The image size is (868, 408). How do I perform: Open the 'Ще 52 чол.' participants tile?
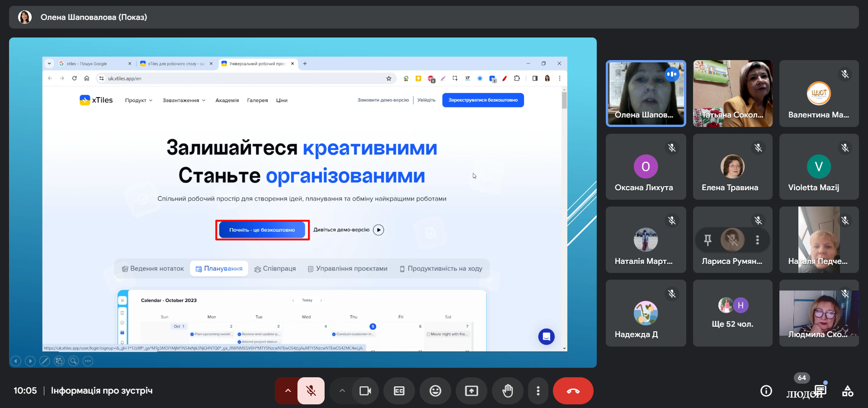(x=732, y=313)
